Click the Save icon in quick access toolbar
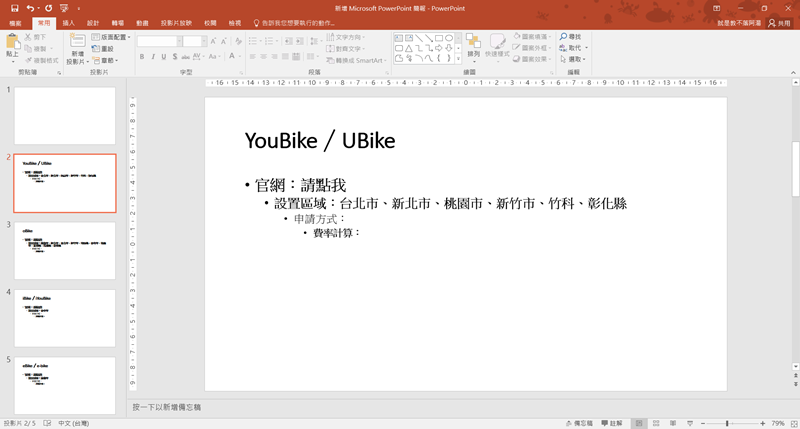 [x=15, y=8]
